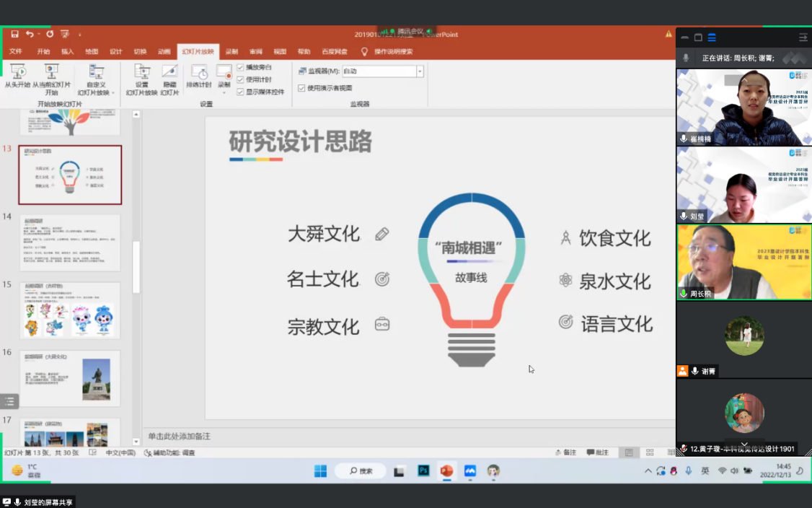Click the volume icon in system tray

coord(734,470)
